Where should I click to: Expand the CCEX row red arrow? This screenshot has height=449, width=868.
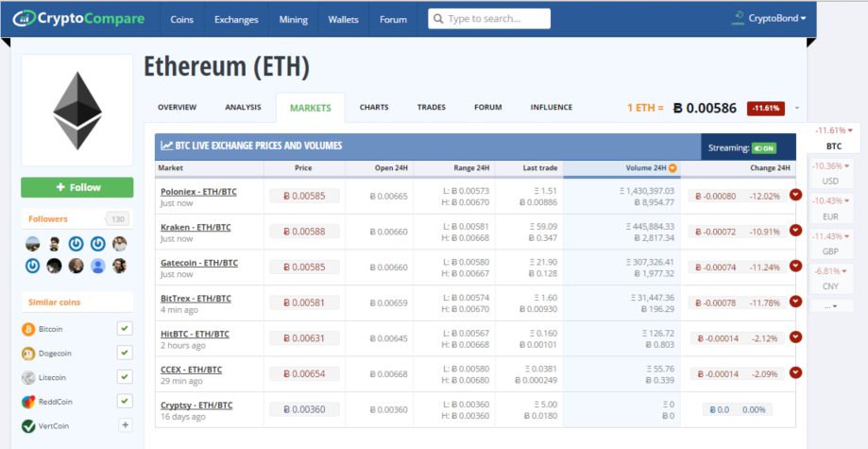pyautogui.click(x=795, y=371)
